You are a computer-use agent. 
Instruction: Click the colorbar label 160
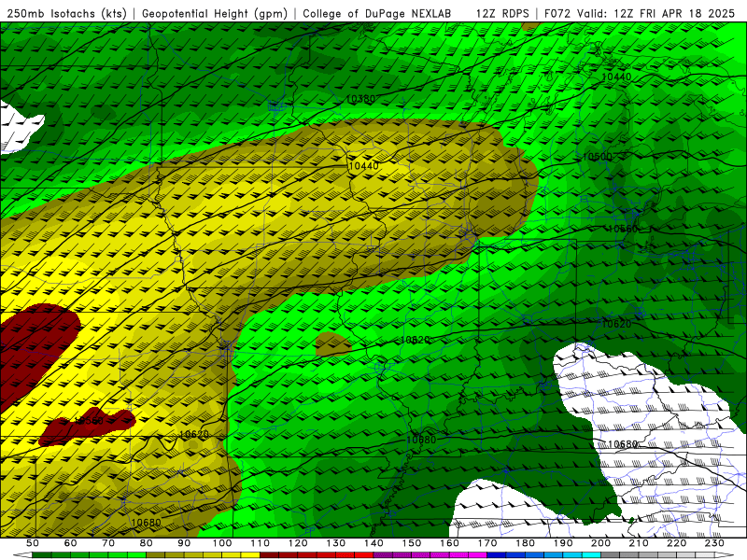click(x=449, y=543)
